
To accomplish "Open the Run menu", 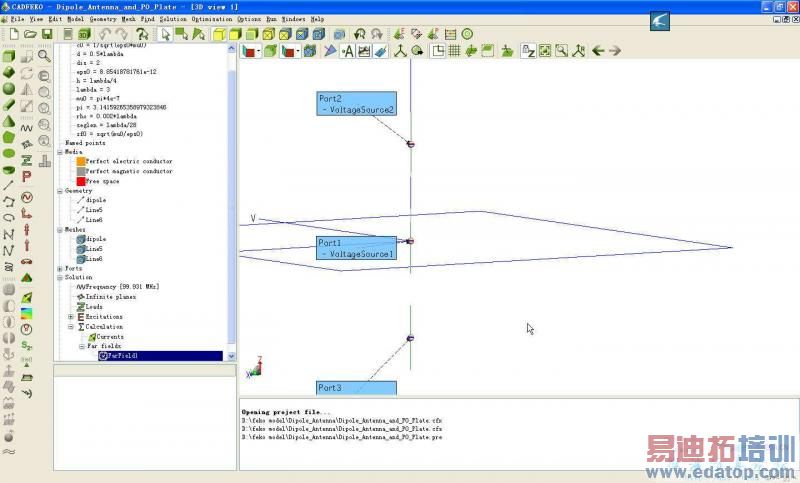I will (x=271, y=19).
